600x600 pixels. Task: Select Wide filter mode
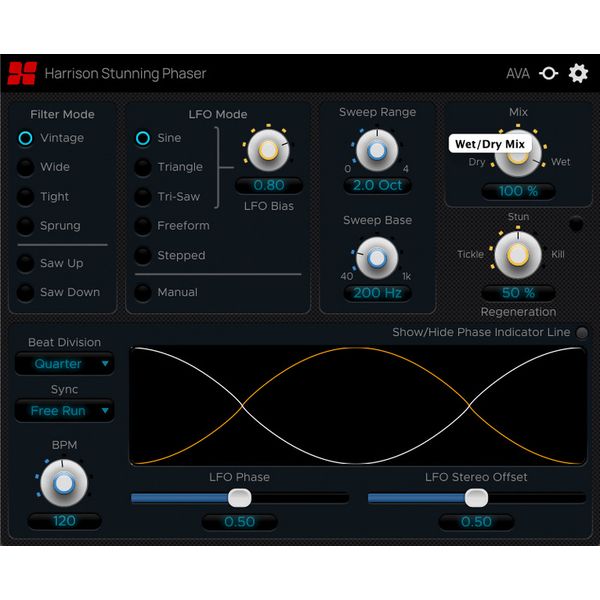(25, 167)
